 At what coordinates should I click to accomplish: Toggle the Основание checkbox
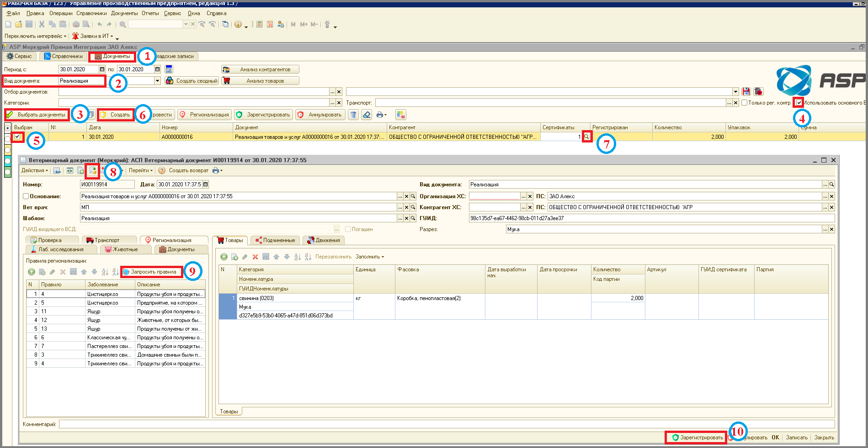[26, 196]
